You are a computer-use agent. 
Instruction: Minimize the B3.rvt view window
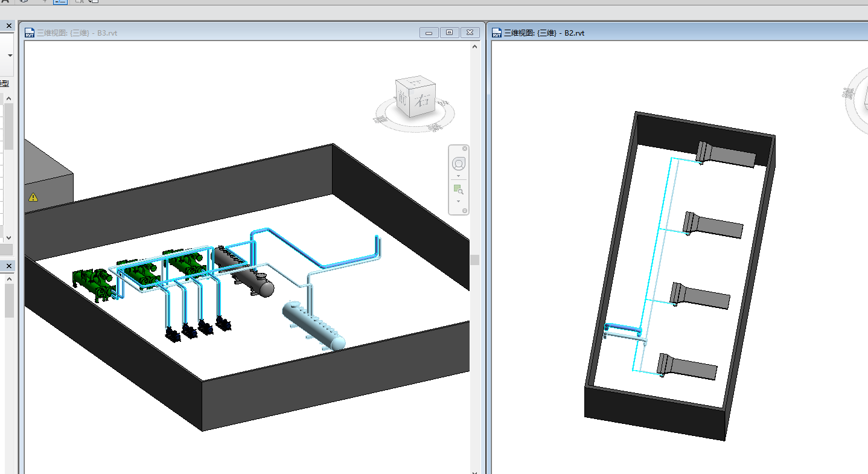[x=429, y=33]
